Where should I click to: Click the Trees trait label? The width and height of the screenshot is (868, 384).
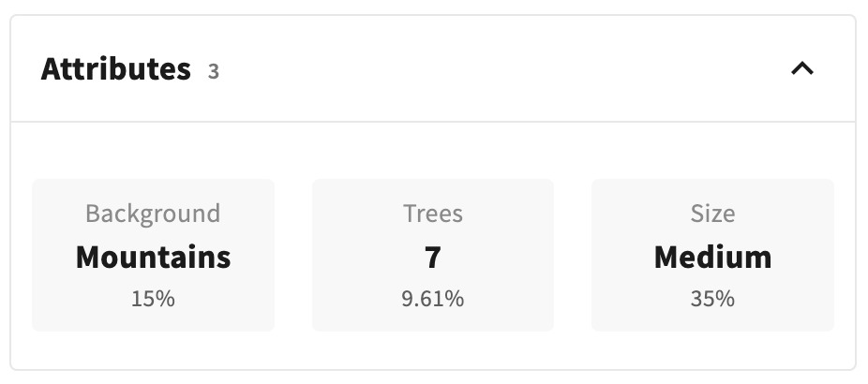pos(432,214)
